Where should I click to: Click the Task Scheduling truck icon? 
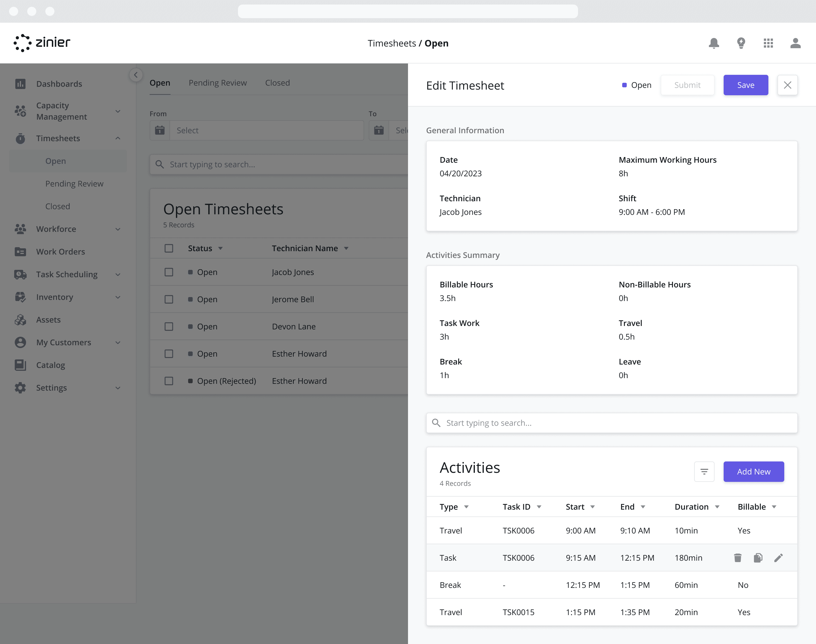click(x=20, y=274)
